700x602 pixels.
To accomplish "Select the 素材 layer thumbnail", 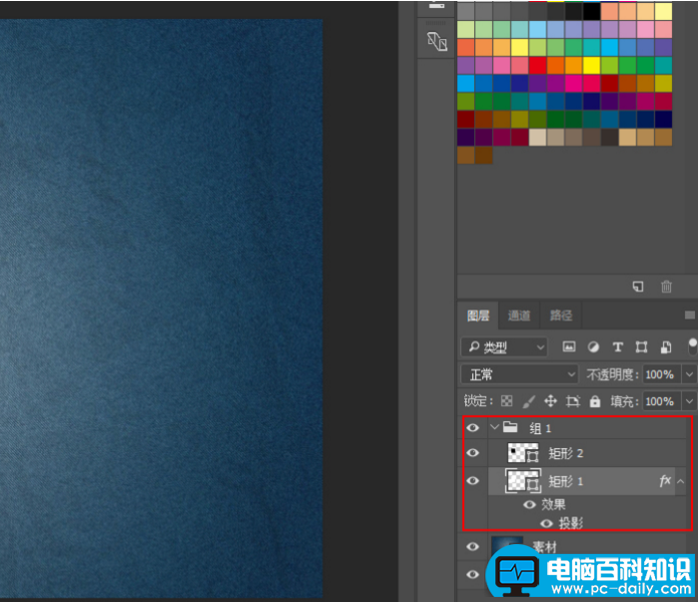I will coord(506,547).
